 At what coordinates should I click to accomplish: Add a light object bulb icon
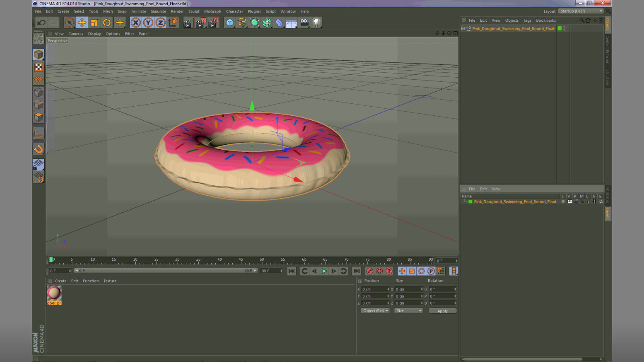point(317,23)
